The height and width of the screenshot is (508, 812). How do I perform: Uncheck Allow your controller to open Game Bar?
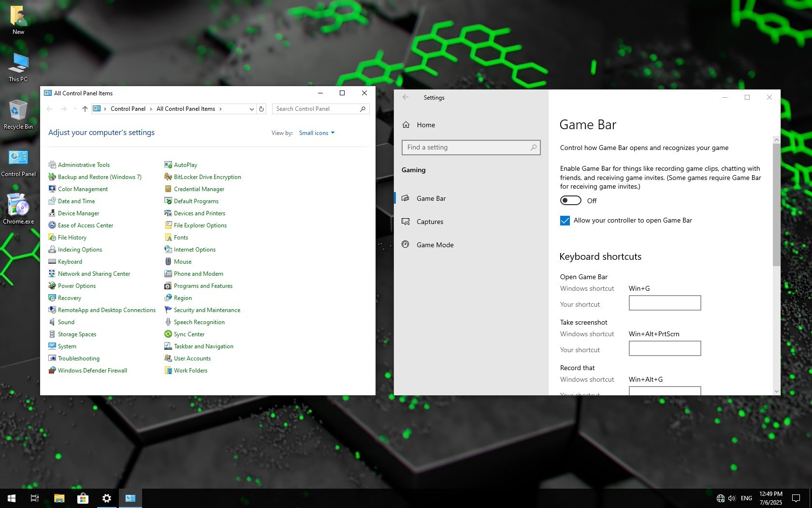(x=565, y=221)
